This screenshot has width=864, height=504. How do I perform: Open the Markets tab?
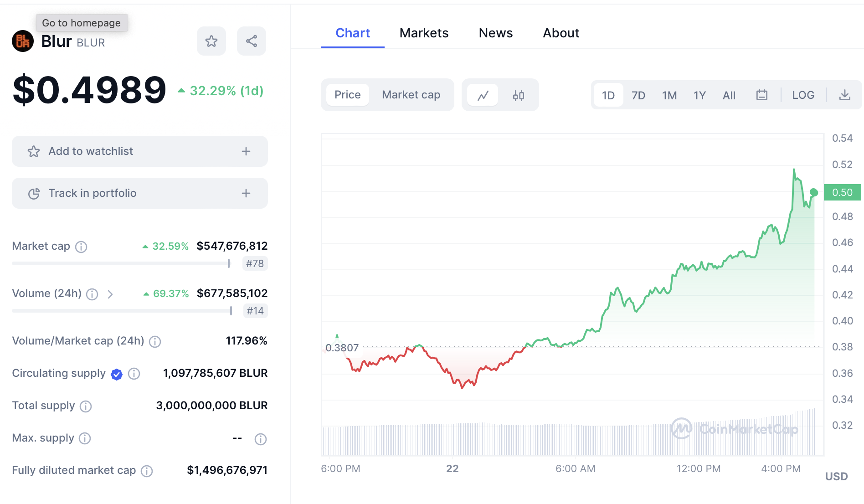coord(424,33)
